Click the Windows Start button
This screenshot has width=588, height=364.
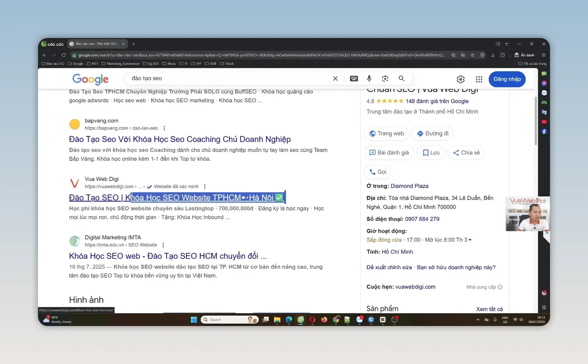pyautogui.click(x=194, y=320)
